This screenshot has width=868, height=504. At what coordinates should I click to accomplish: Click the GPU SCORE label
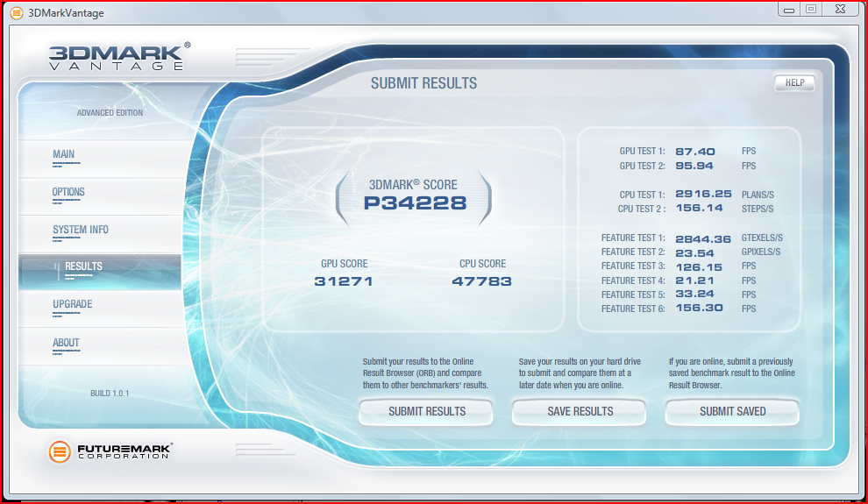344,264
